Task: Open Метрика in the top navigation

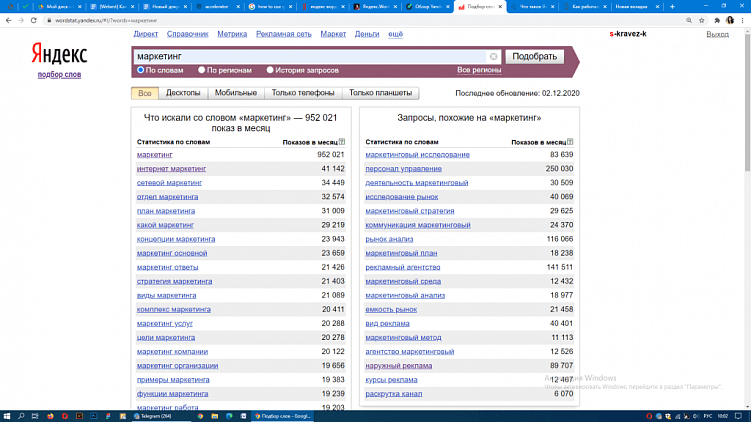Action: (232, 34)
